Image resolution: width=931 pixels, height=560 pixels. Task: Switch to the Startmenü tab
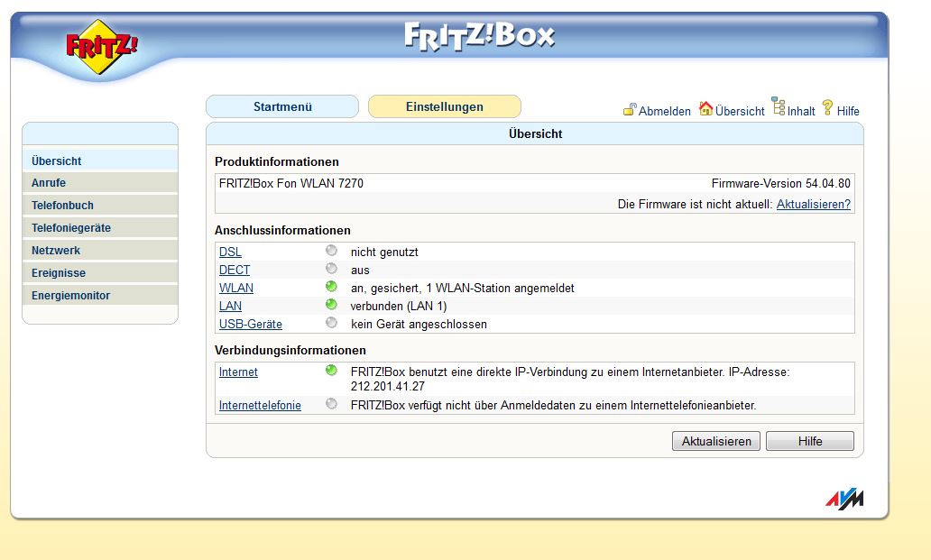(282, 106)
